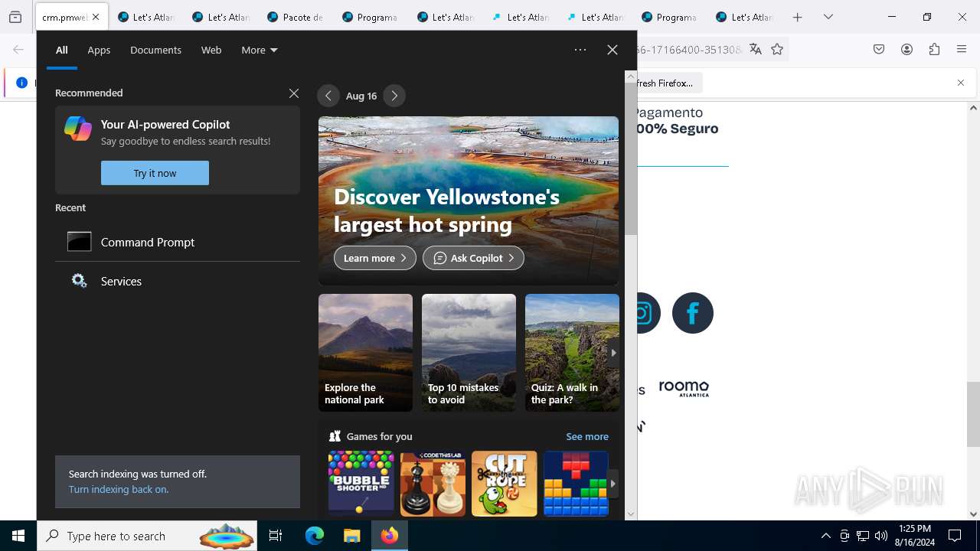Bookmark this page star icon
Viewport: 980px width, 551px height.
(x=777, y=49)
